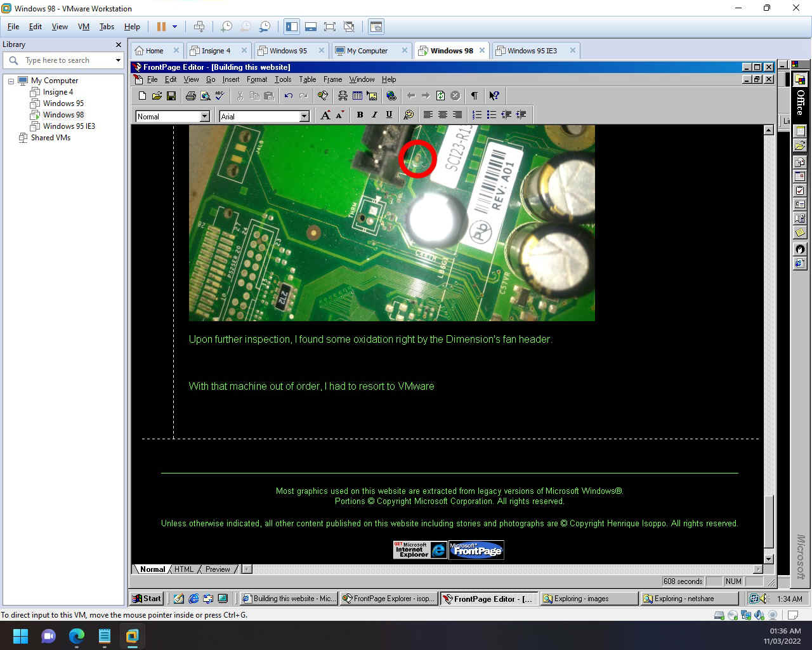Open Windows 11 Start button
812x650 pixels.
point(20,636)
